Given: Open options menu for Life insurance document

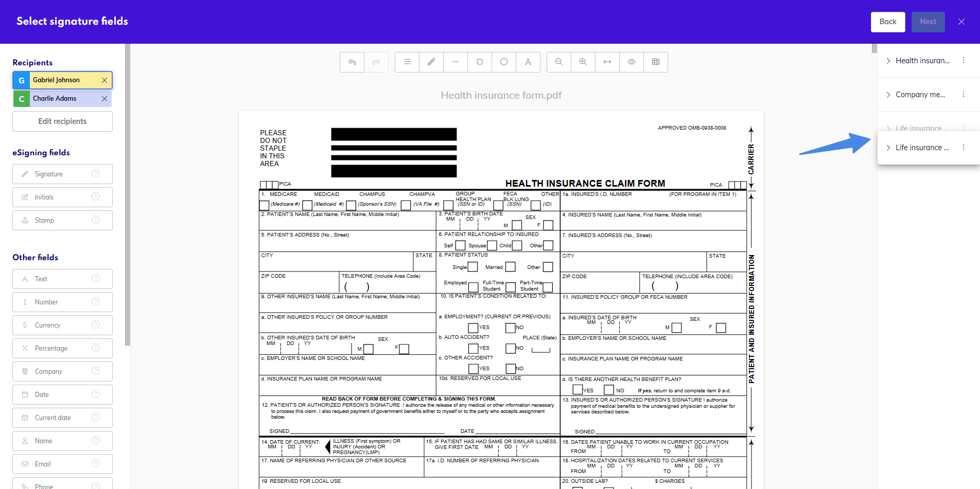Looking at the screenshot, I should (964, 148).
